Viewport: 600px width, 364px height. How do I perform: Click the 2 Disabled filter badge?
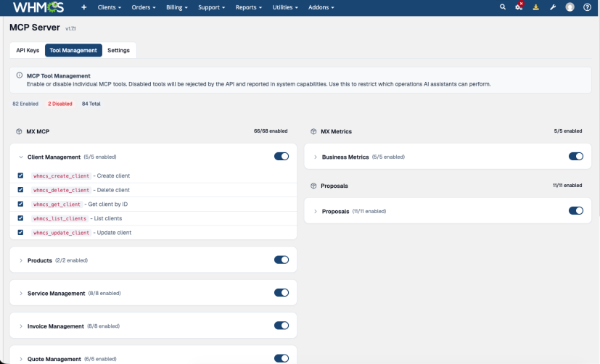60,104
